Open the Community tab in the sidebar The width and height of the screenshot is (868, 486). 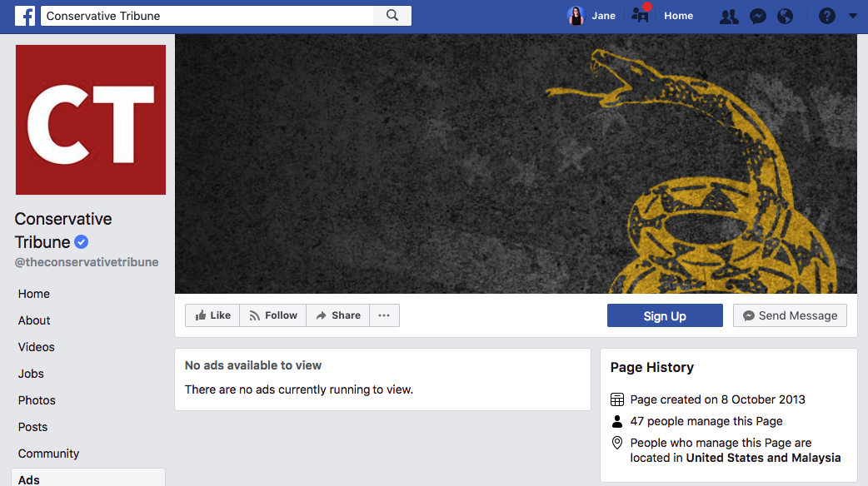pos(48,454)
